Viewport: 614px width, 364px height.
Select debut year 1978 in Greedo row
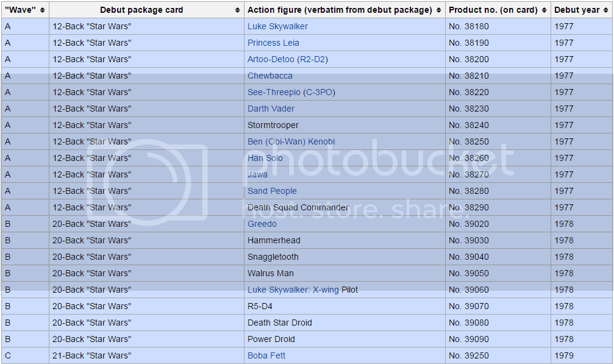pyautogui.click(x=564, y=224)
